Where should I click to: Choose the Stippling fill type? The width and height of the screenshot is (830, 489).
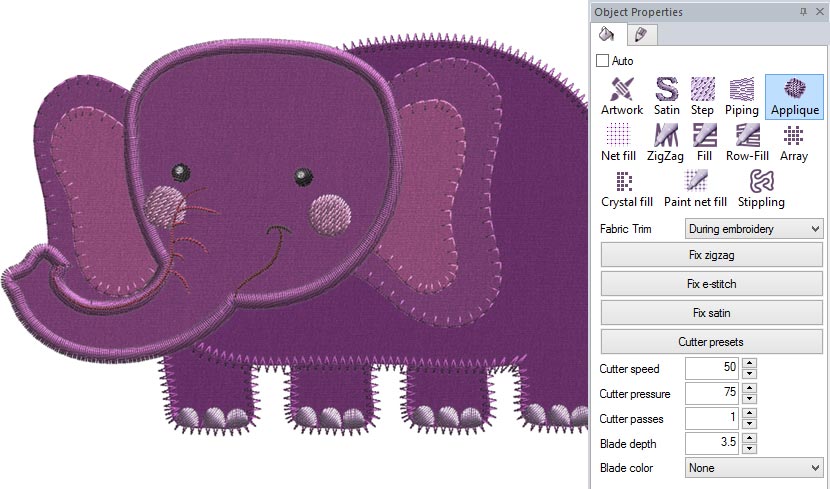coord(761,188)
